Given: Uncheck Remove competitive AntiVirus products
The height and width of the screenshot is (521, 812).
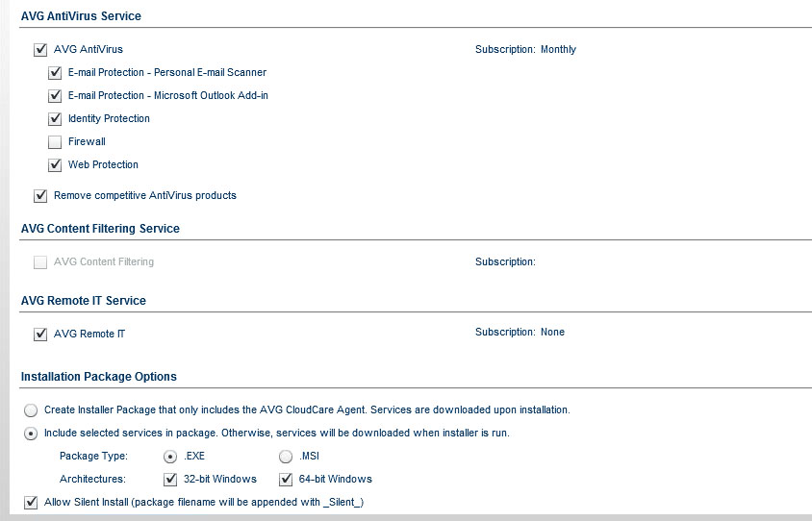Looking at the screenshot, I should pyautogui.click(x=40, y=195).
